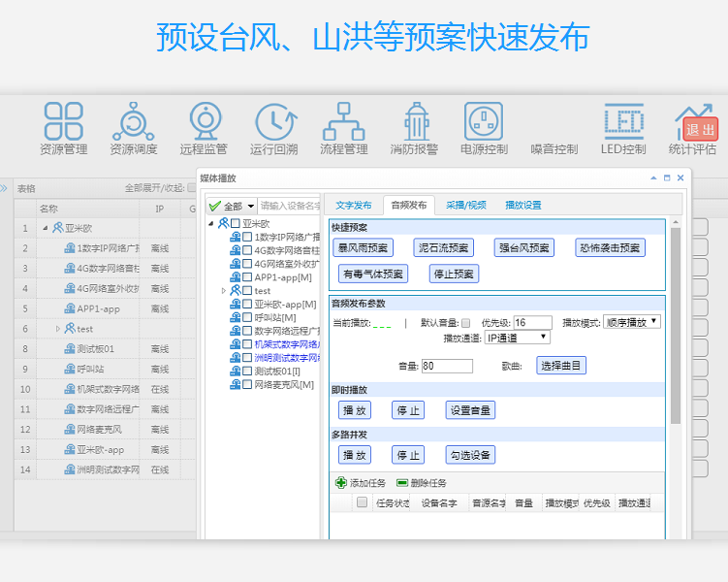
Task: Open the 电源控制 socket icon
Action: [484, 121]
